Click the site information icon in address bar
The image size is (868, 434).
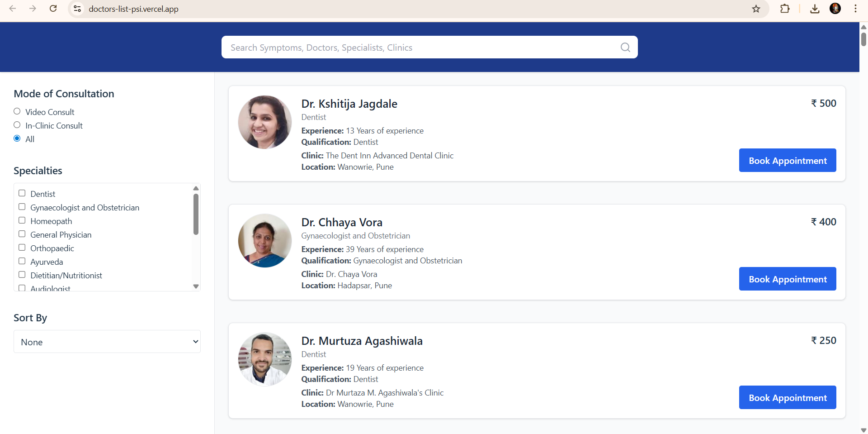click(x=77, y=9)
